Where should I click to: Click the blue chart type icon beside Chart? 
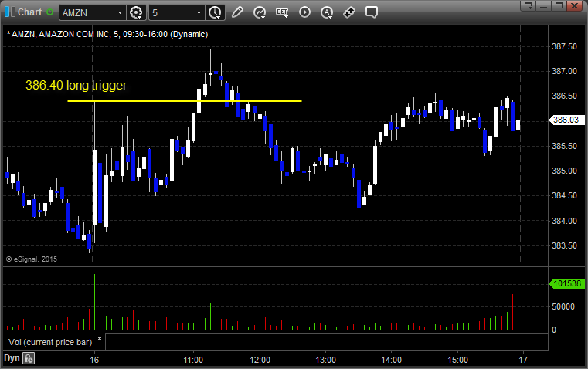[10, 12]
